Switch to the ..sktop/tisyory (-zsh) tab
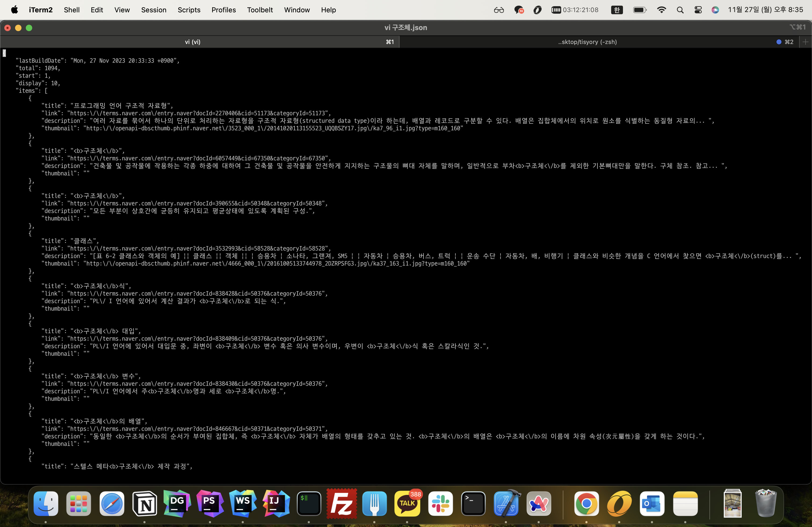The height and width of the screenshot is (527, 812). [x=587, y=42]
